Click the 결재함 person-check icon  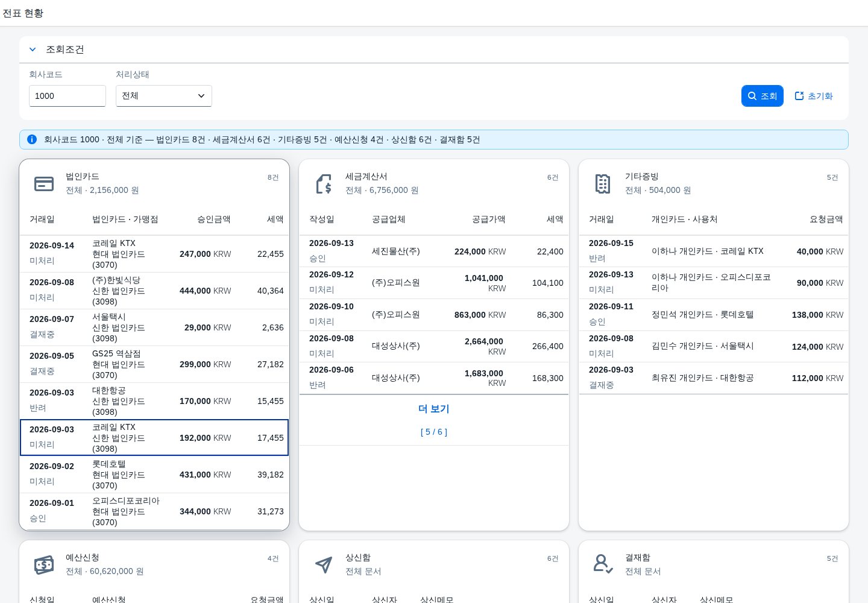click(x=603, y=564)
